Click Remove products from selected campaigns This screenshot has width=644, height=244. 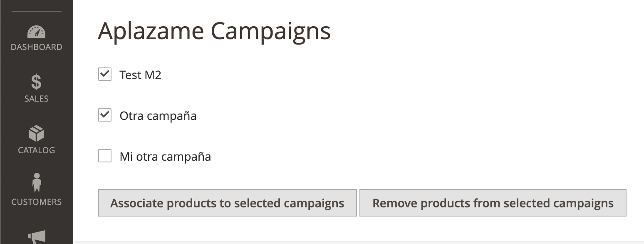pos(493,203)
